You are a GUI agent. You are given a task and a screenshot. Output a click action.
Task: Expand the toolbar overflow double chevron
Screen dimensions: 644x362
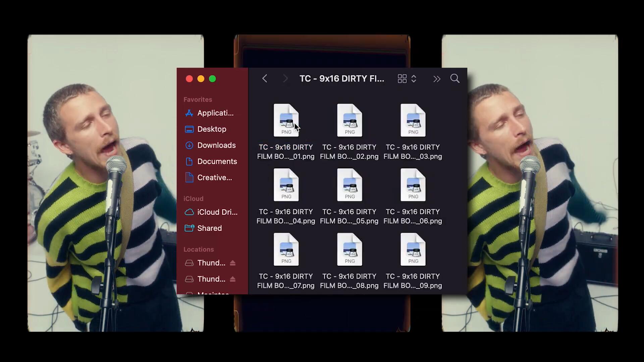[436, 79]
